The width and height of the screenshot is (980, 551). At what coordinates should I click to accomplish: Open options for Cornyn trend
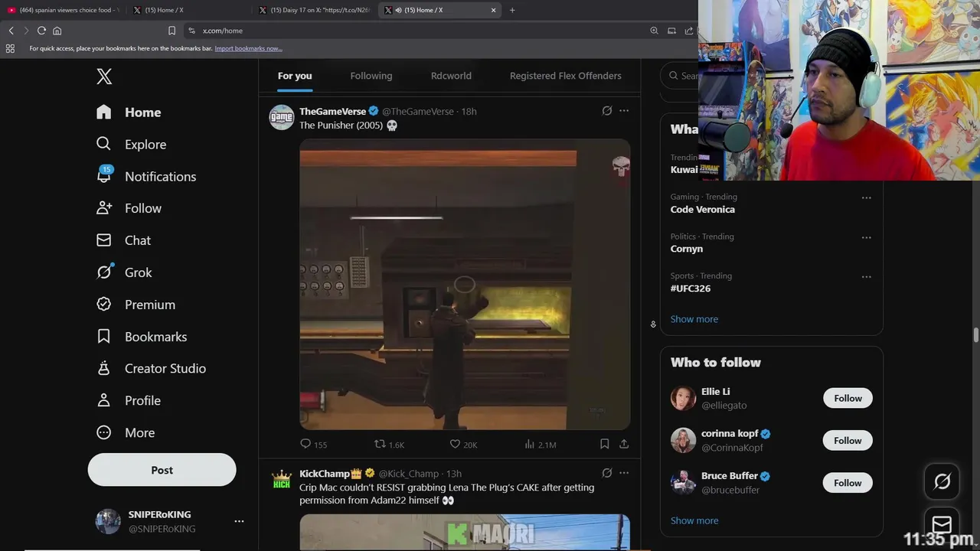click(x=867, y=237)
